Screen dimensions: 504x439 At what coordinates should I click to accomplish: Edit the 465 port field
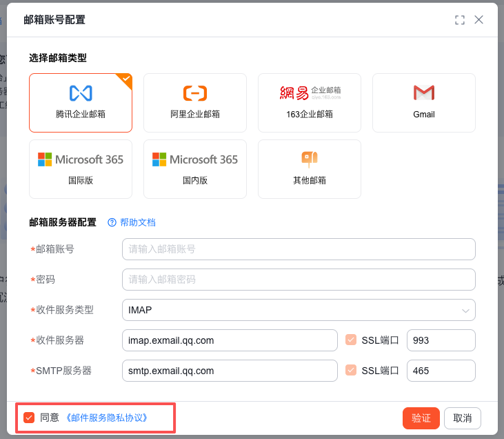point(441,371)
